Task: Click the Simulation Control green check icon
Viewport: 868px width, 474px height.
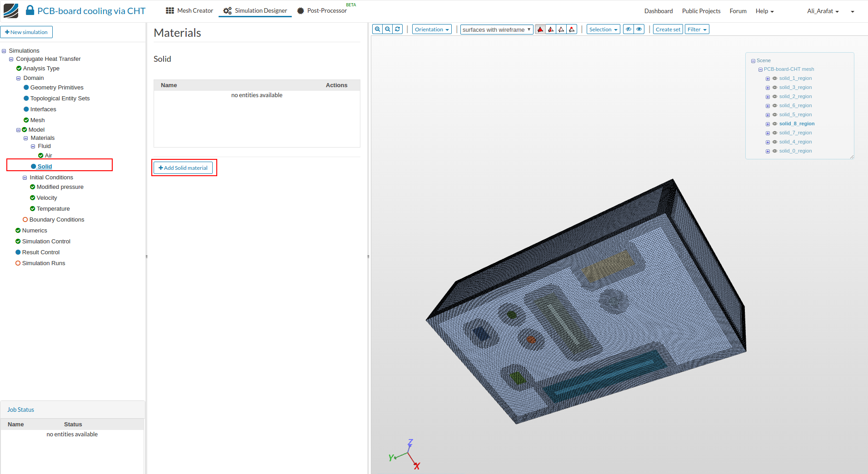Action: pyautogui.click(x=18, y=242)
